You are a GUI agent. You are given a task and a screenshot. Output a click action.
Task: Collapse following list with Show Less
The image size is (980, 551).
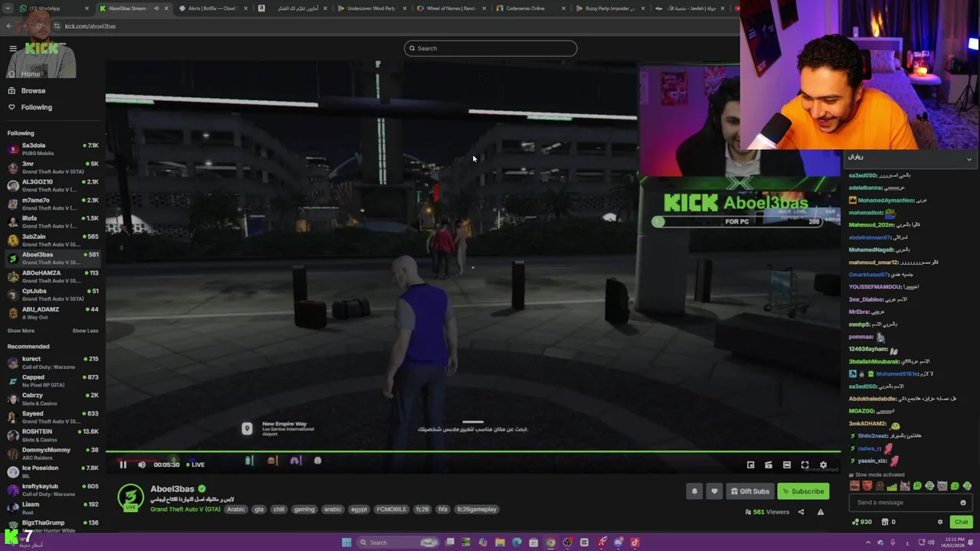pos(85,331)
